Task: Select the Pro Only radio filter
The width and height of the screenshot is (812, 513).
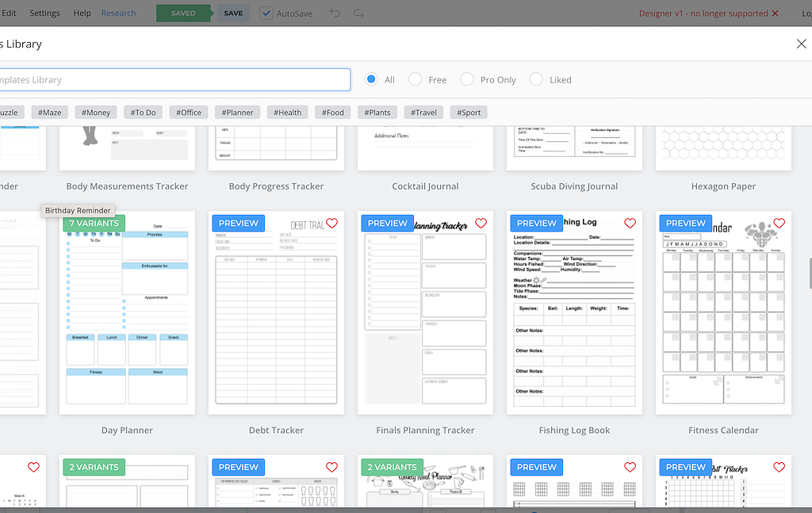Action: tap(467, 79)
